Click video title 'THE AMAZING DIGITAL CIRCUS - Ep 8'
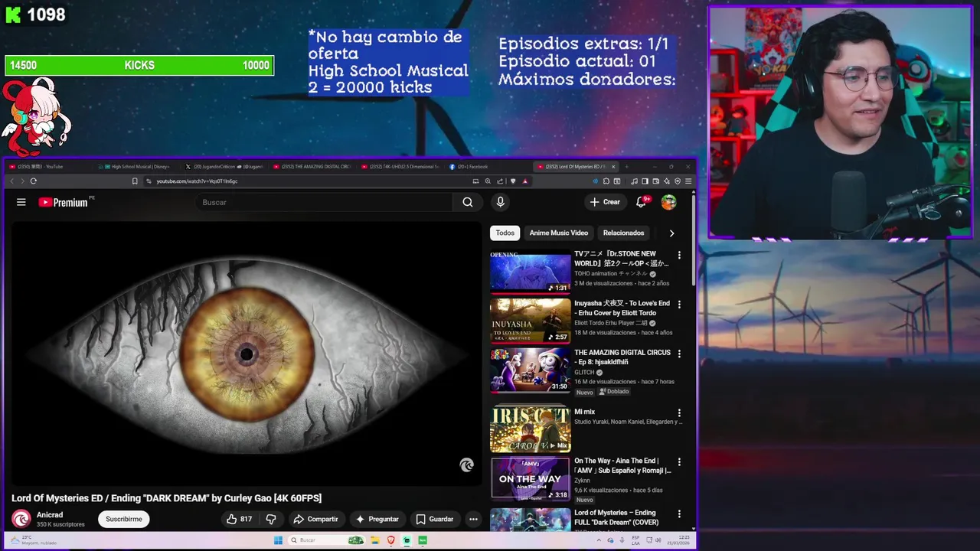The width and height of the screenshot is (980, 551). click(622, 357)
